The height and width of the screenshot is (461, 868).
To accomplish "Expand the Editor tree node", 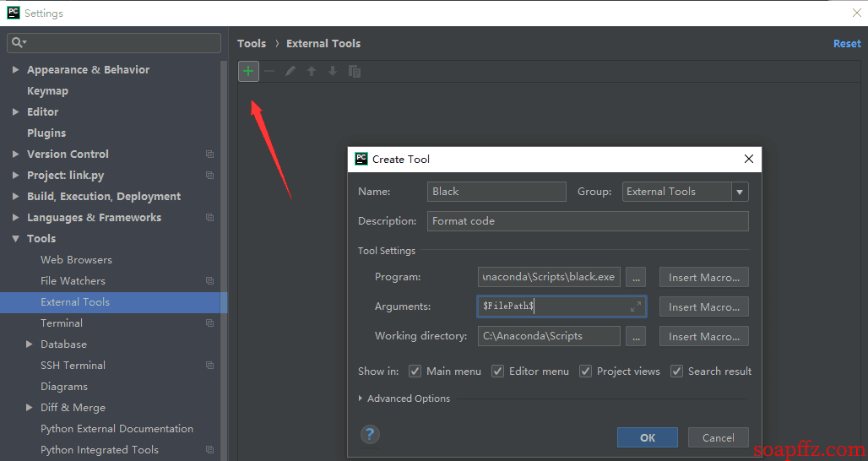I will click(x=15, y=111).
